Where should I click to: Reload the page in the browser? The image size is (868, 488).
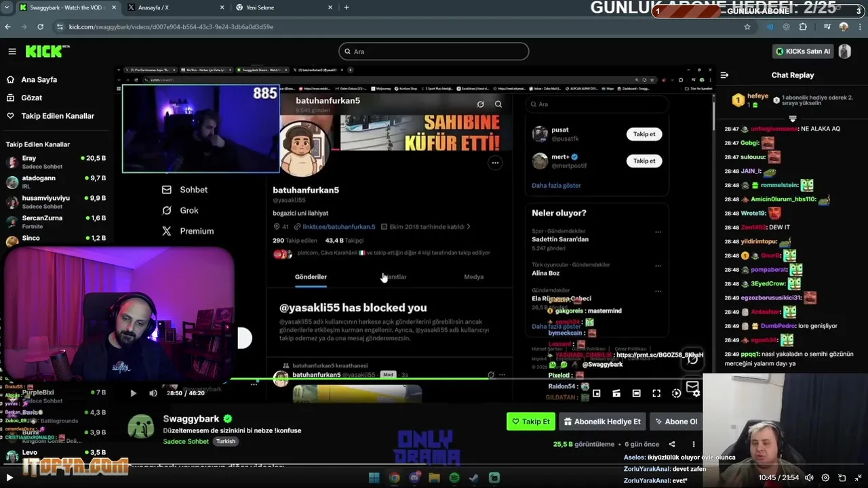(41, 26)
